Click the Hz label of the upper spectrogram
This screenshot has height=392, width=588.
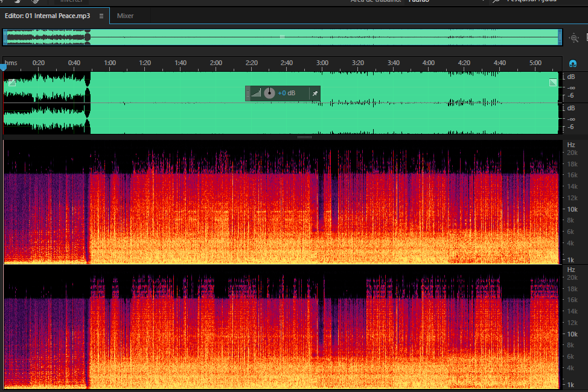coord(571,145)
